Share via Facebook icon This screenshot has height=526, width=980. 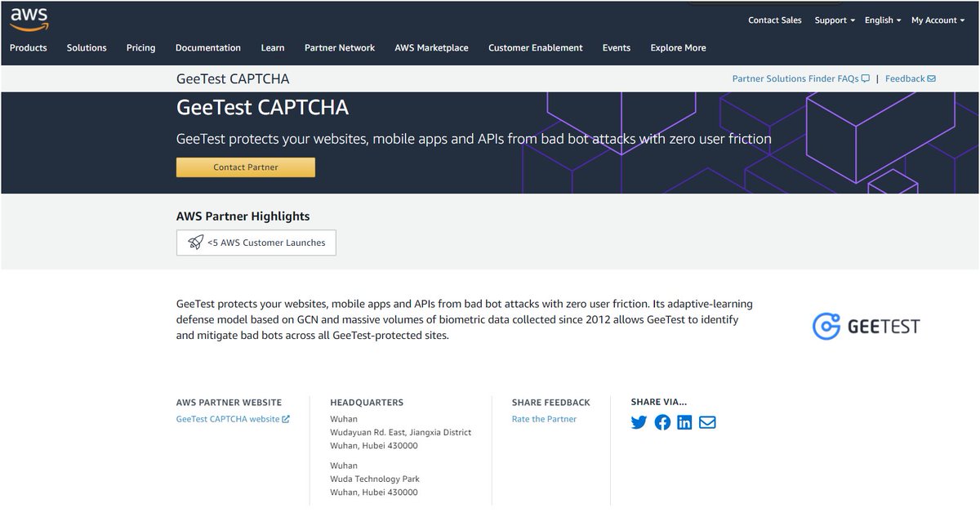pyautogui.click(x=662, y=422)
